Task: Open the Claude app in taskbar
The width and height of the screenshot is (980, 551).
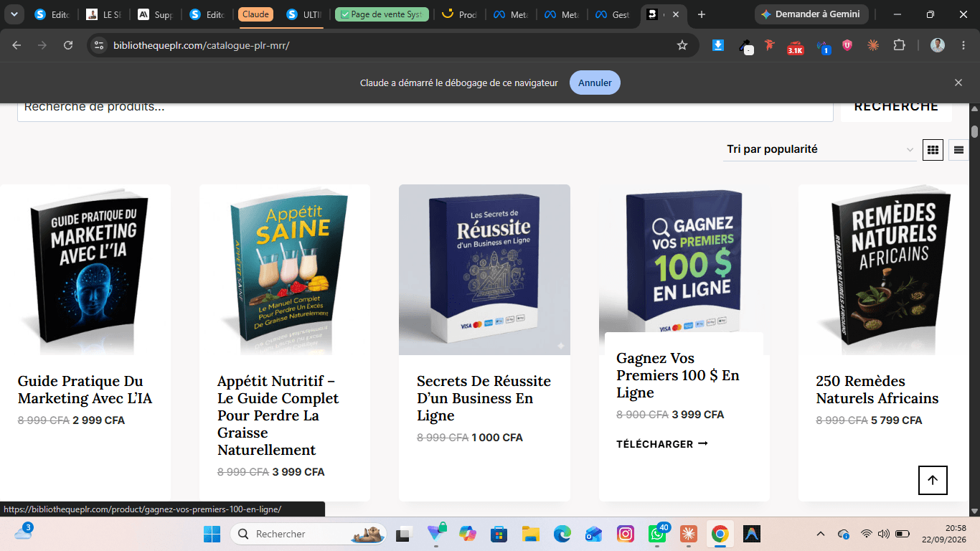Action: 689,534
